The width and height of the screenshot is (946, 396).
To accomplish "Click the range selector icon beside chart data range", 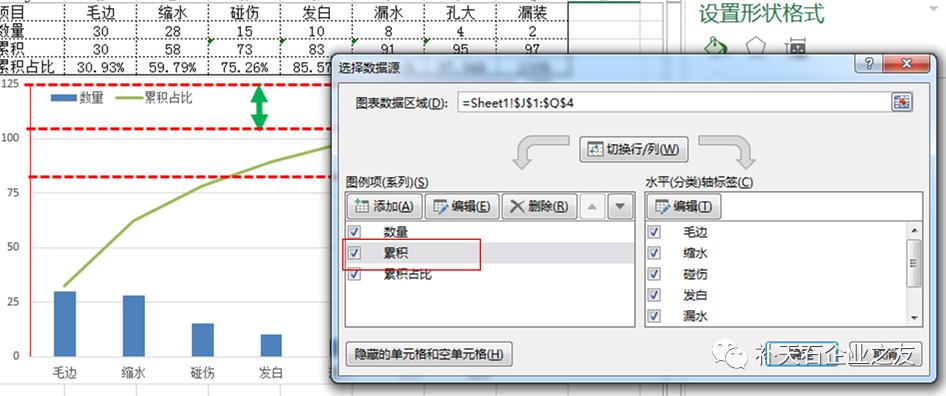I will [901, 102].
